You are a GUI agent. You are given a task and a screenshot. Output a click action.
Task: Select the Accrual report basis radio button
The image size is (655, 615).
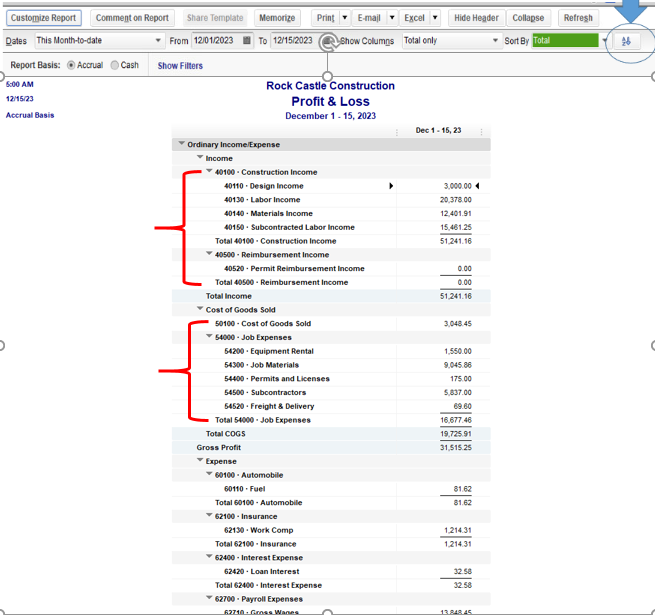71,65
